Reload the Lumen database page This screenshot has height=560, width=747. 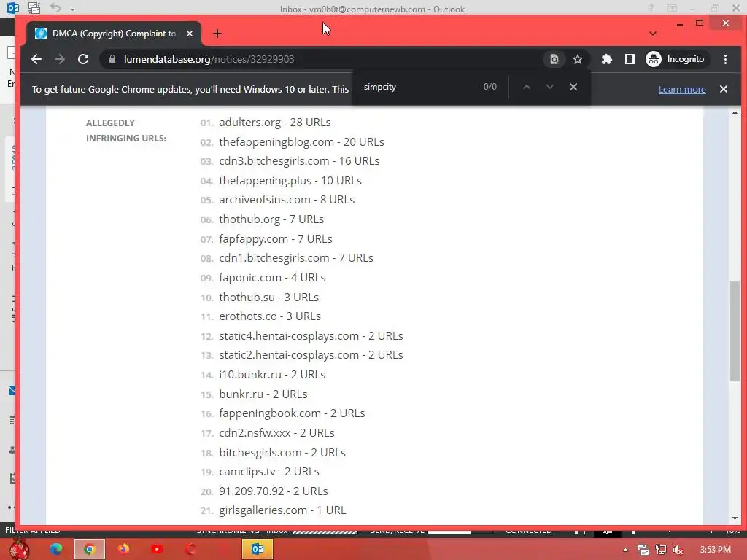(83, 59)
